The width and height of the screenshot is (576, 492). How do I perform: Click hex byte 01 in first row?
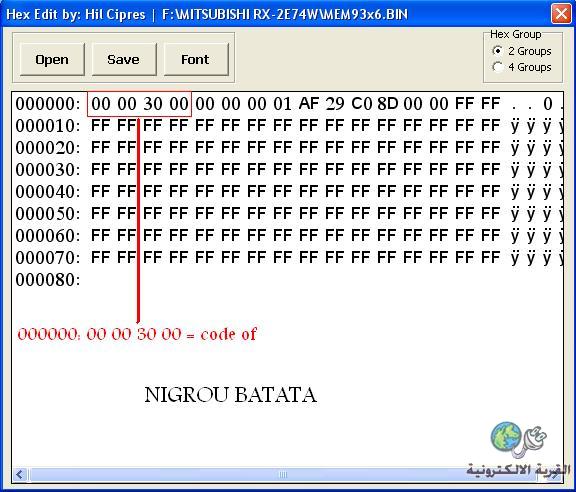tap(282, 104)
